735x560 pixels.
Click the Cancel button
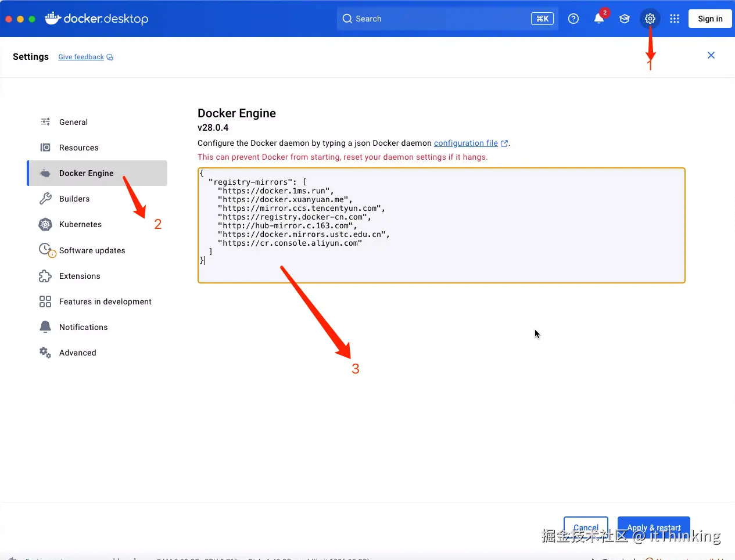click(586, 527)
